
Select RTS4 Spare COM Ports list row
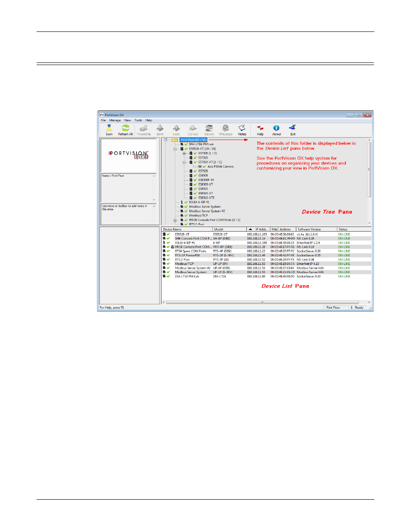click(x=266, y=251)
